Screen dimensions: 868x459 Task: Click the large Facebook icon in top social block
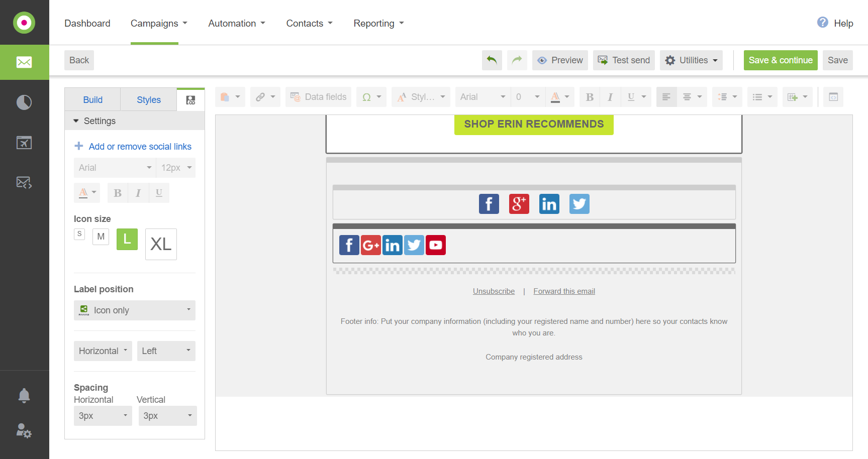click(489, 204)
